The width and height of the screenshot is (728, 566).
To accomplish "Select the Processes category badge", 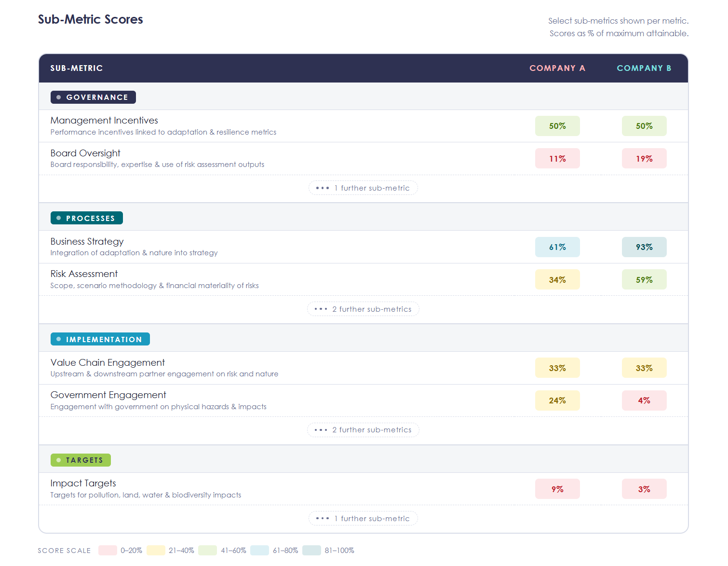I will (x=87, y=219).
